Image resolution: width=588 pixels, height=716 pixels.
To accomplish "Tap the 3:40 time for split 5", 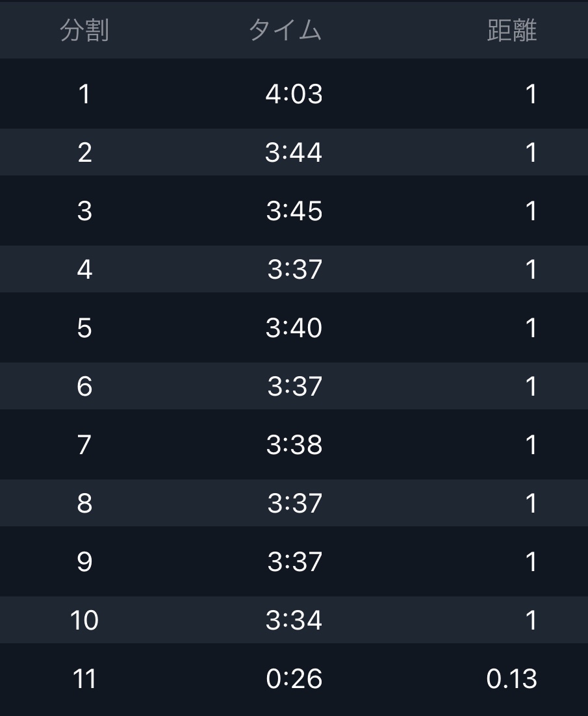I will 294,328.
